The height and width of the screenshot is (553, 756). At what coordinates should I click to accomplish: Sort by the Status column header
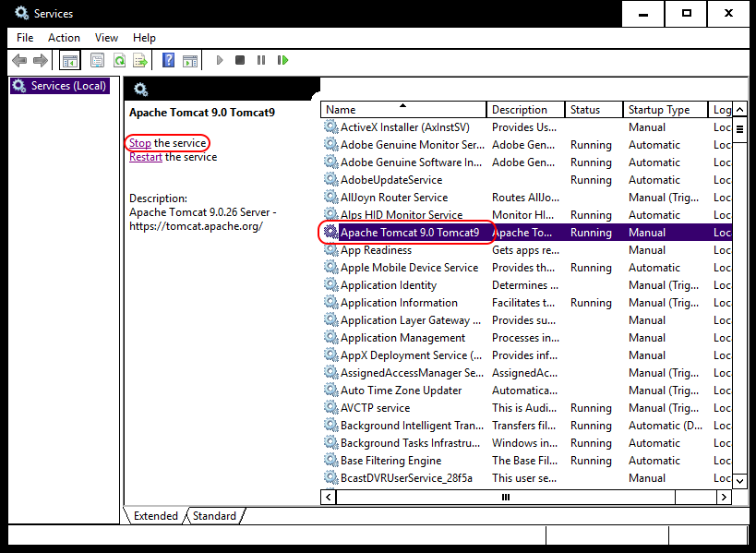594,110
